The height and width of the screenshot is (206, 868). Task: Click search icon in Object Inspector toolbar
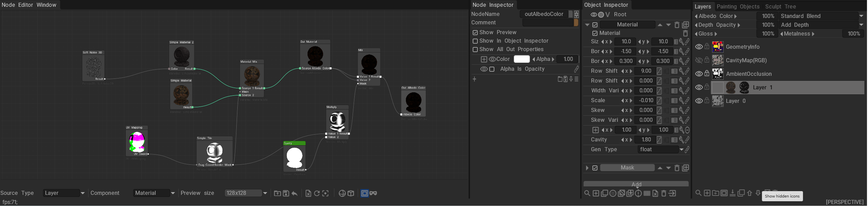[x=587, y=193]
